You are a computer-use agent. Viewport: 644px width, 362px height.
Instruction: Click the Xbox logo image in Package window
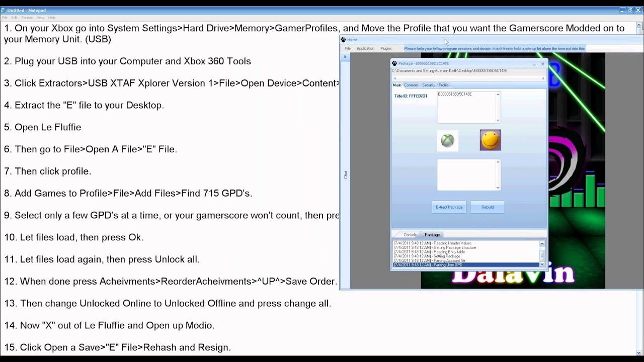tap(447, 140)
